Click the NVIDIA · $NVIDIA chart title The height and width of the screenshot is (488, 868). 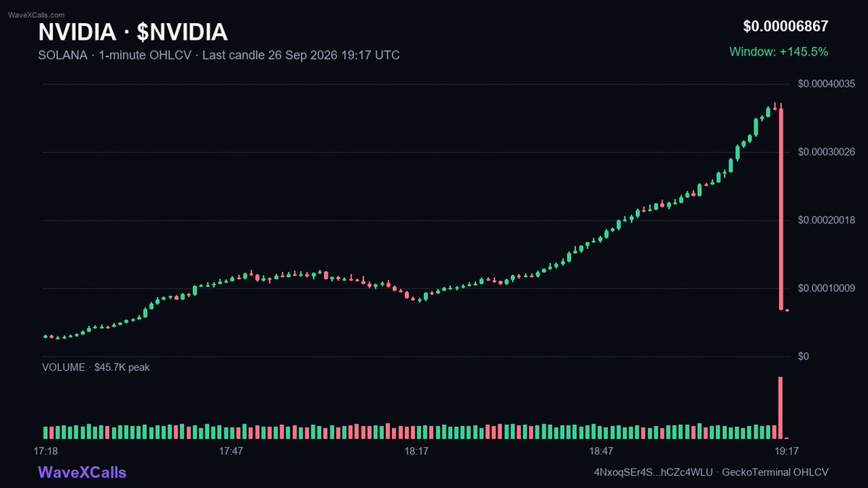(133, 32)
